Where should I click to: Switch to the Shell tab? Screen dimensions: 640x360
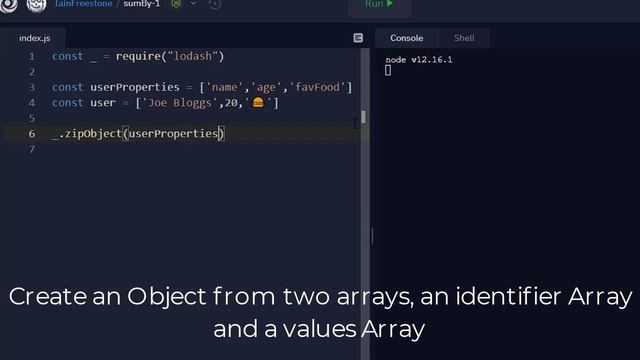pyautogui.click(x=464, y=38)
